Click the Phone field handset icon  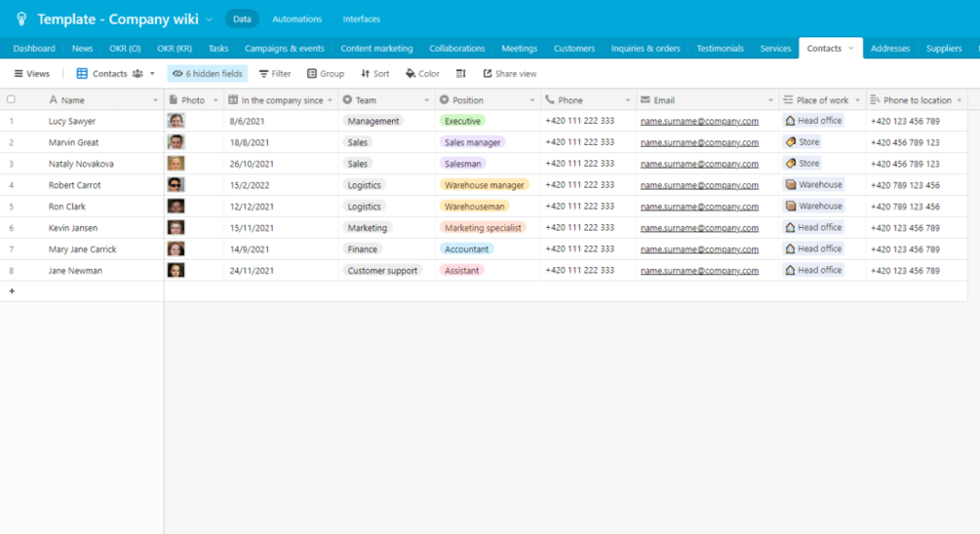tap(550, 100)
